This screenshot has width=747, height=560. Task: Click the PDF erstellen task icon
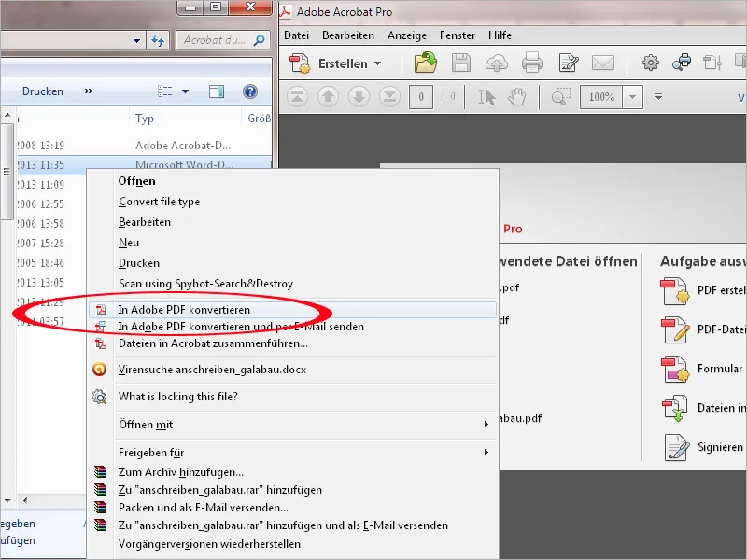pos(675,290)
